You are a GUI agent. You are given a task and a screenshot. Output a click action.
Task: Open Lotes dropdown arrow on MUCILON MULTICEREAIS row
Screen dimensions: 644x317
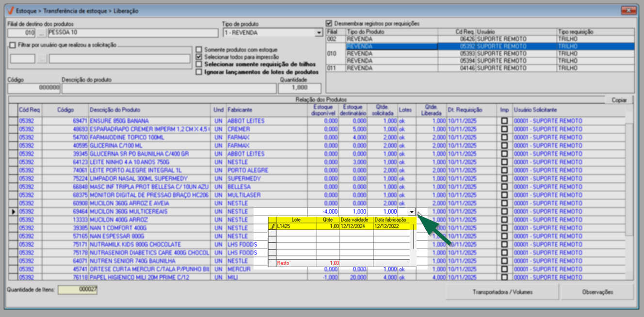click(x=412, y=212)
